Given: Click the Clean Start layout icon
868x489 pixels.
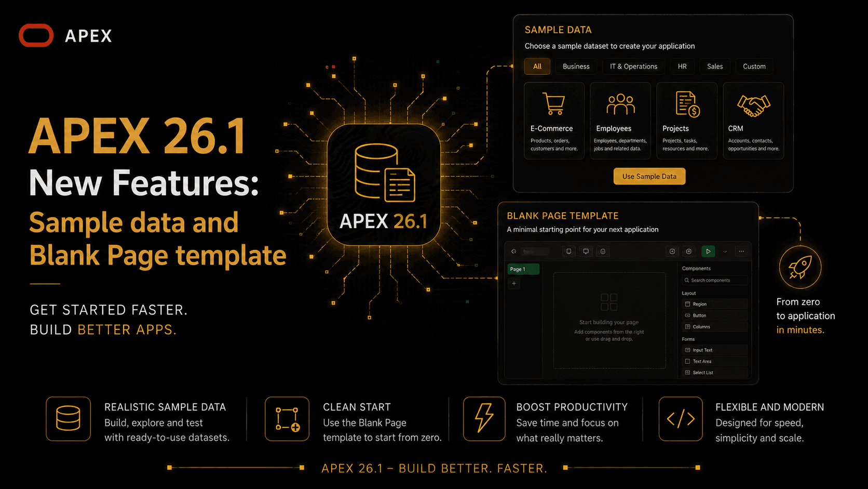Looking at the screenshot, I should (x=287, y=419).
